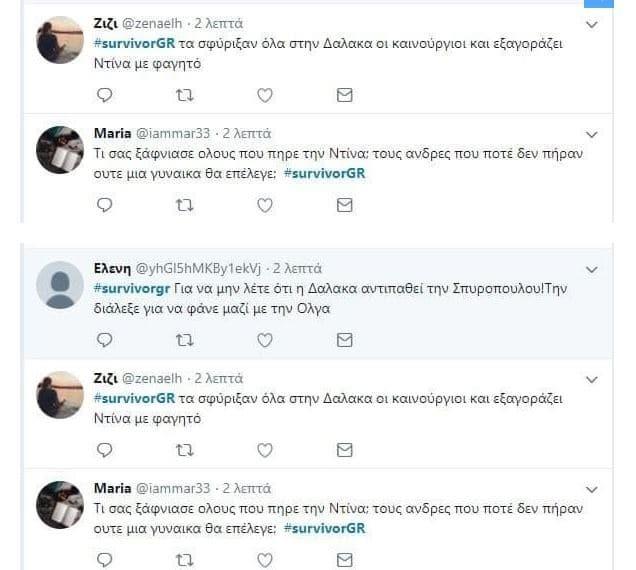The image size is (636, 570).
Task: View Ελενη's default avatar profile picture
Action: coord(60,285)
